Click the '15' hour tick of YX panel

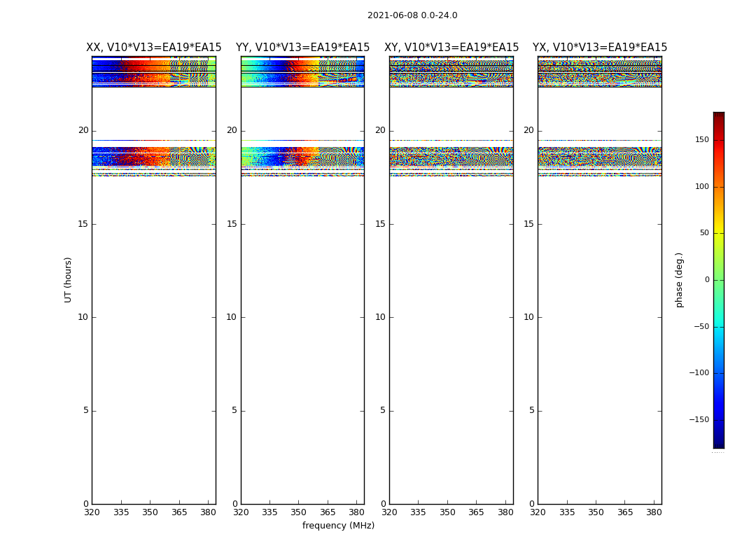pyautogui.click(x=529, y=224)
